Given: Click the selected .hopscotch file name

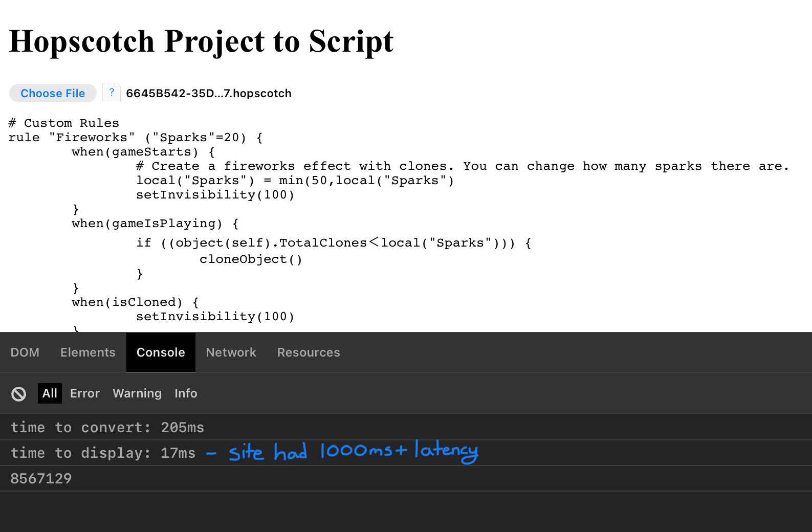Looking at the screenshot, I should pos(209,94).
